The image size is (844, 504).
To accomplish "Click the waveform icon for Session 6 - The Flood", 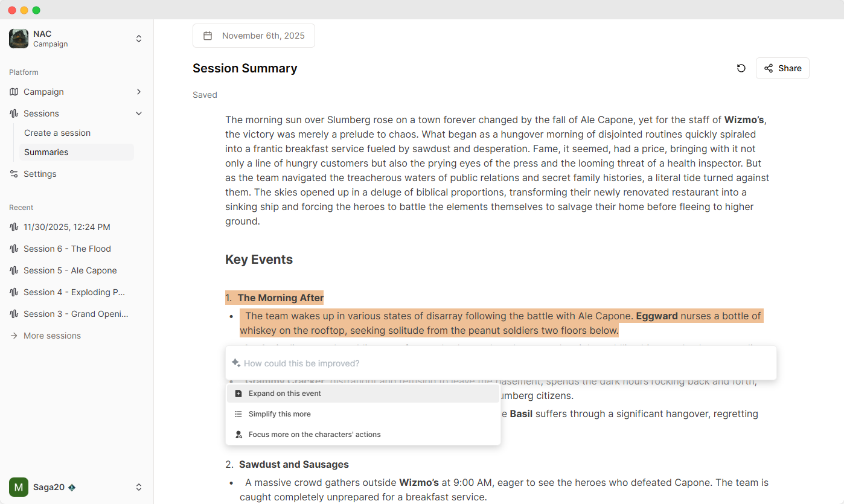I will point(13,249).
